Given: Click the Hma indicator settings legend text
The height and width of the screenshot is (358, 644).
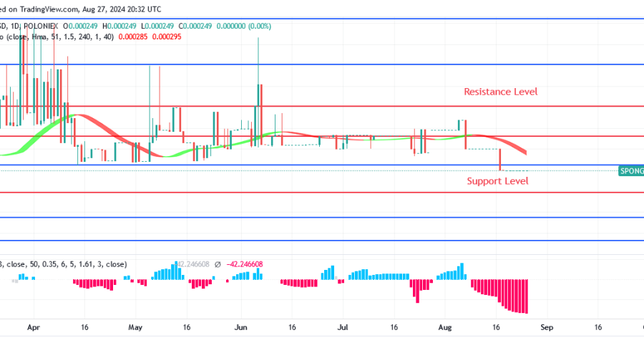Looking at the screenshot, I should pos(64,37).
